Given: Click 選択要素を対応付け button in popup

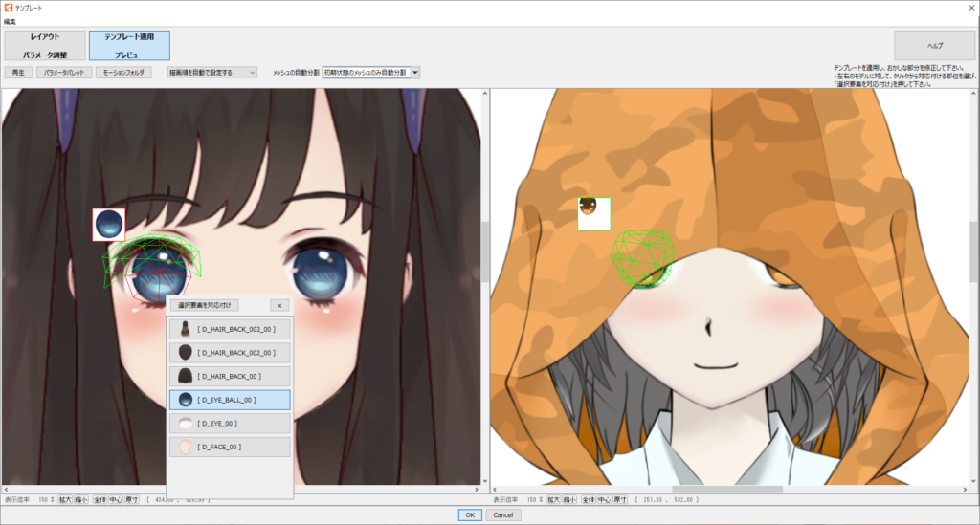Looking at the screenshot, I should click(205, 305).
